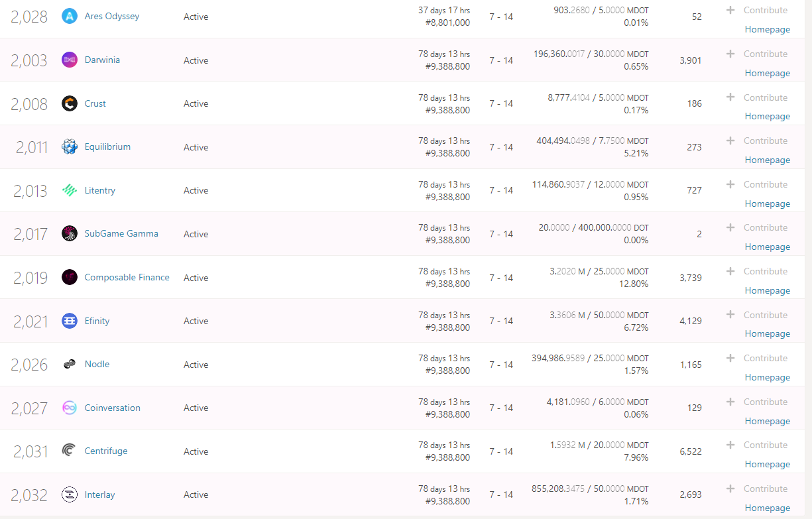Contribute to the Crust crowdloan
This screenshot has width=812, height=519.
[x=757, y=97]
